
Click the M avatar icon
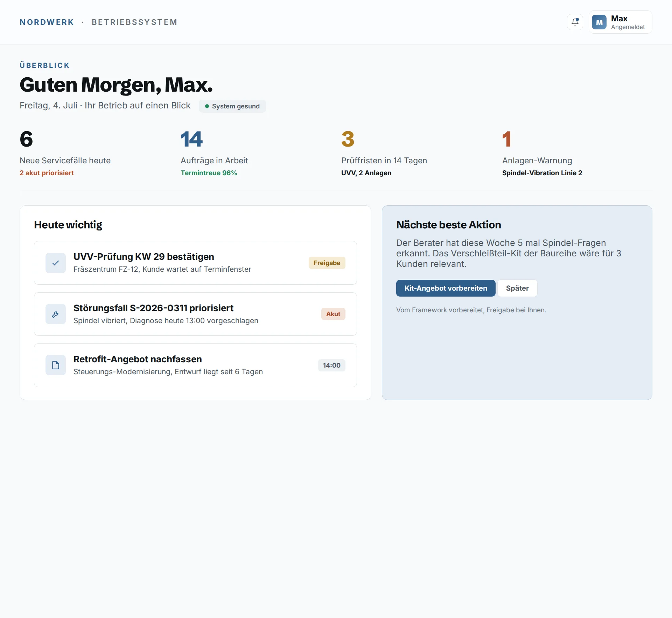coord(599,22)
